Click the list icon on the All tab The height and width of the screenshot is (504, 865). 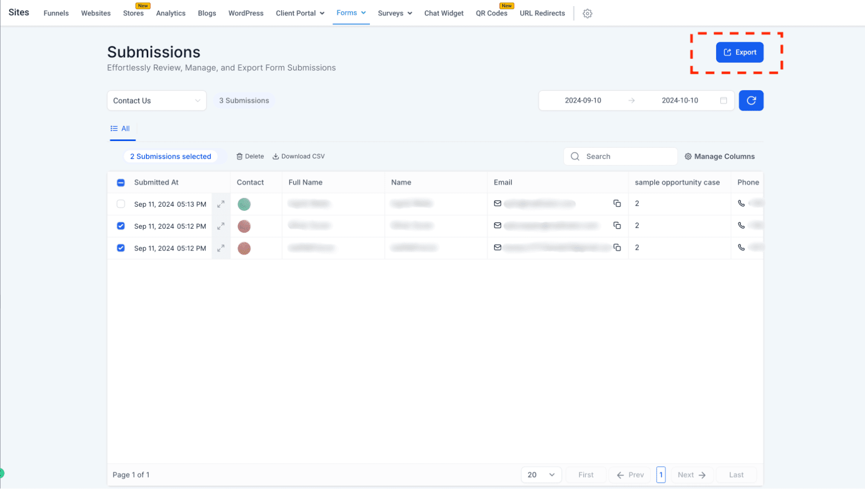[114, 128]
